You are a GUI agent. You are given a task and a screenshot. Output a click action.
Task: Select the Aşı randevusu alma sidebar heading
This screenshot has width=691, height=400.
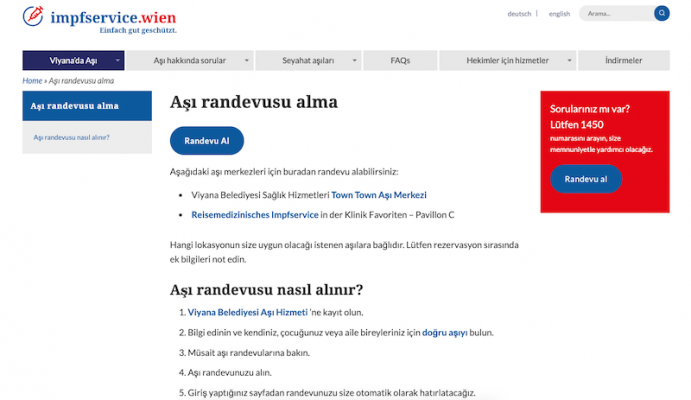coord(75,105)
